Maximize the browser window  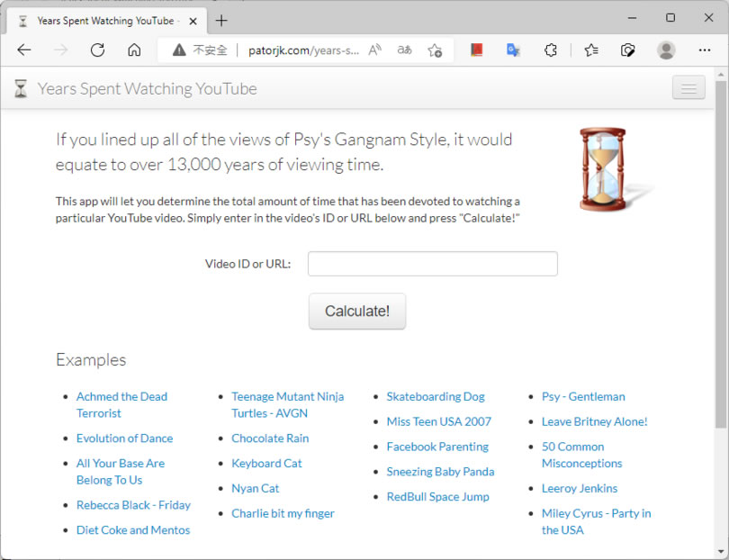pyautogui.click(x=670, y=18)
